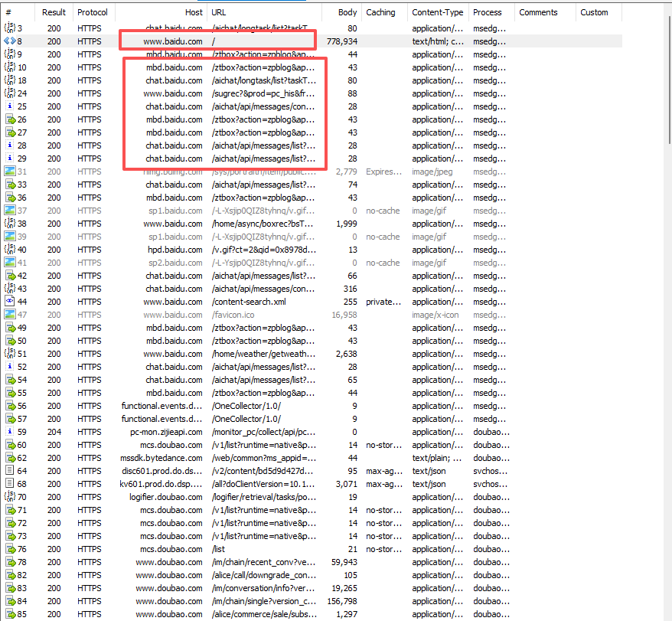672x621 pixels.
Task: Click the info icon of session 29
Action: click(9, 159)
